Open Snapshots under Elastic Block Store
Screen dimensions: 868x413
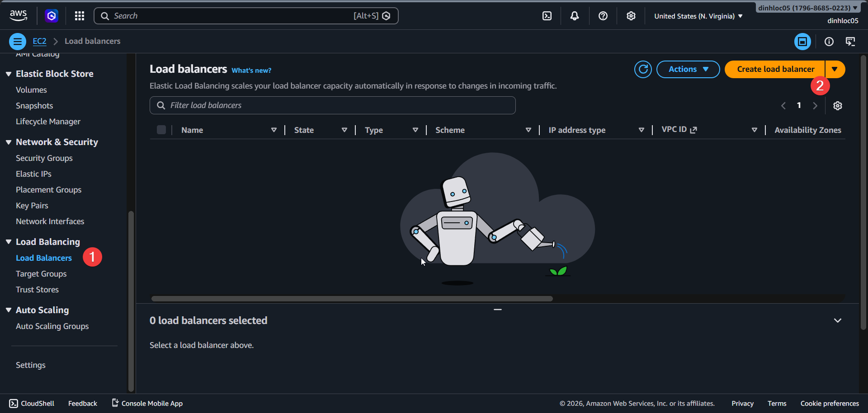click(34, 105)
